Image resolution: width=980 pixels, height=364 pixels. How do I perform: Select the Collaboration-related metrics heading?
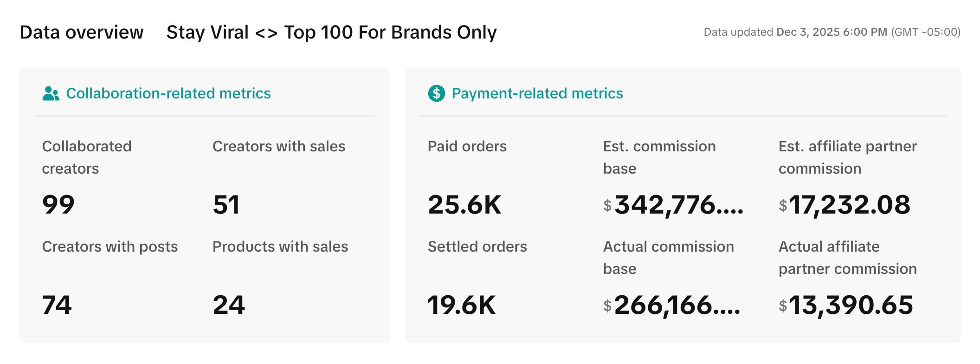[x=168, y=93]
